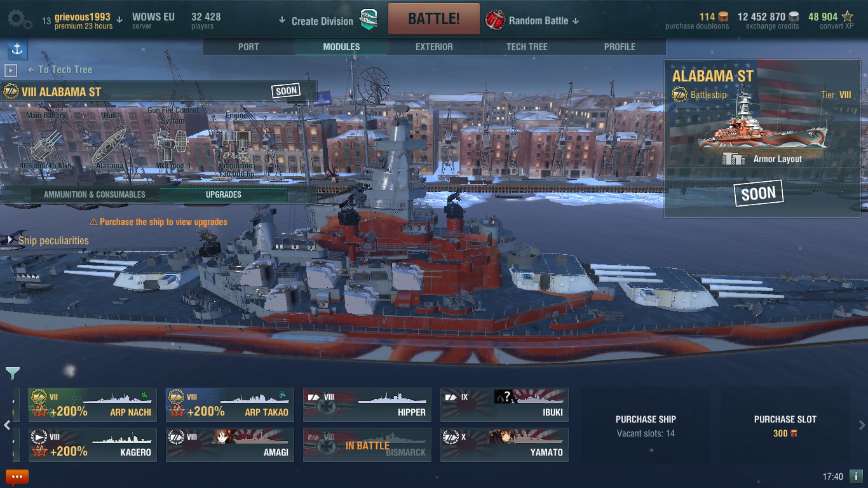
Task: Open the Random Battle type dropdown
Action: (544, 21)
